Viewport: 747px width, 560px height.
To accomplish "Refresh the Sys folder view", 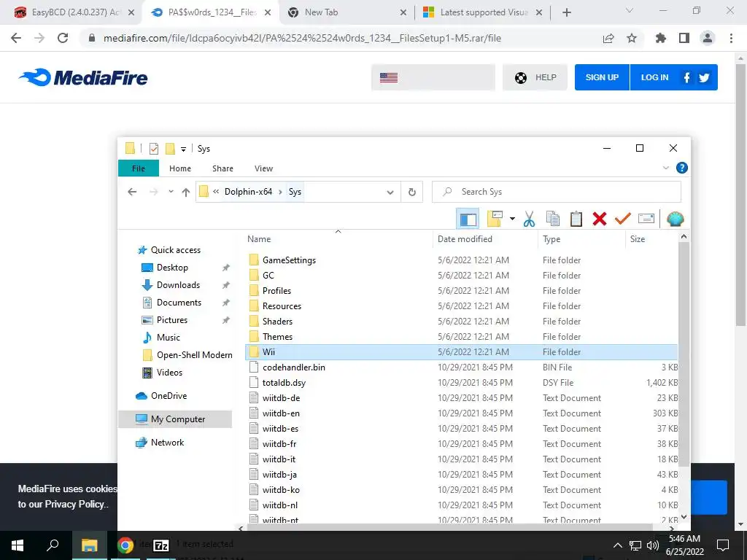I will pos(412,192).
